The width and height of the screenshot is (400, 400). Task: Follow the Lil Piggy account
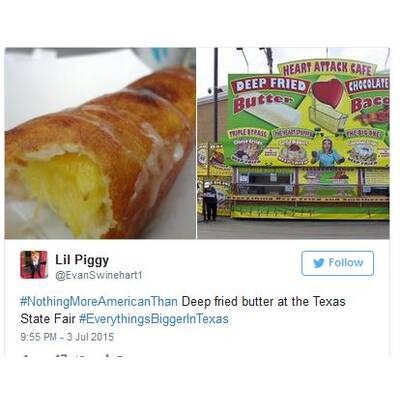337,263
